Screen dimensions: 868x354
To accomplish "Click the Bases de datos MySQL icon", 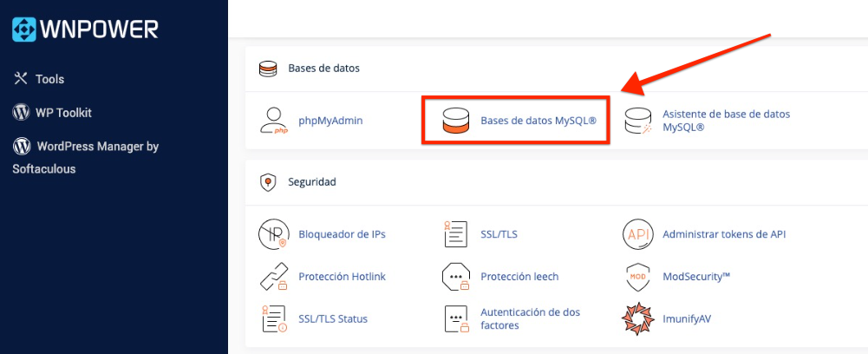I will (455, 121).
